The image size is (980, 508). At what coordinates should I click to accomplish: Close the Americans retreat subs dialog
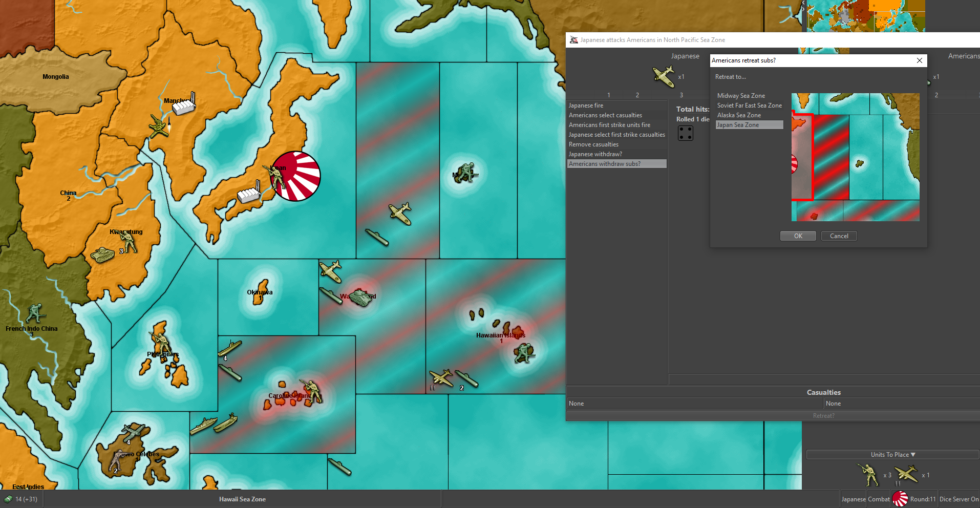click(920, 60)
